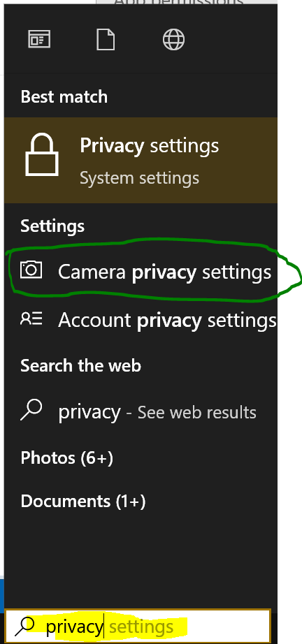
Task: Open the Privacy settings best match
Action: [x=141, y=160]
